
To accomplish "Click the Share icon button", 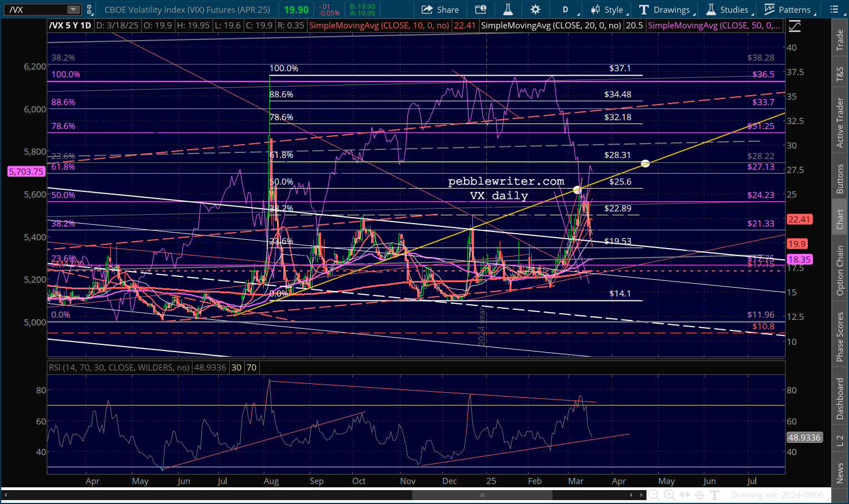I will [x=440, y=9].
